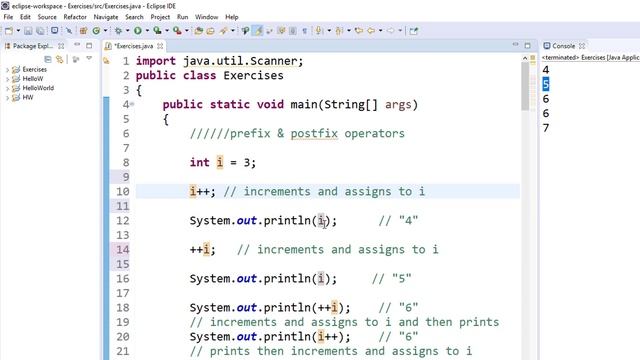Viewport: 640px width, 360px height.
Task: Open the Refactor menu
Action: coord(75,17)
